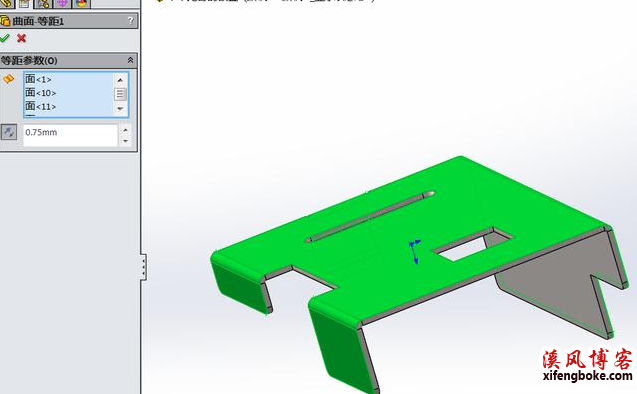Click the panel splitter handle beside the viewport
The width and height of the screenshot is (637, 394).
(x=143, y=267)
